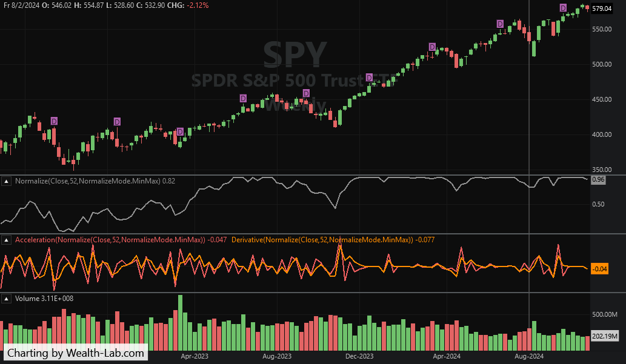Click the dividend marker just before Apr-2023
Image resolution: width=626 pixels, height=364 pixels.
click(x=180, y=132)
